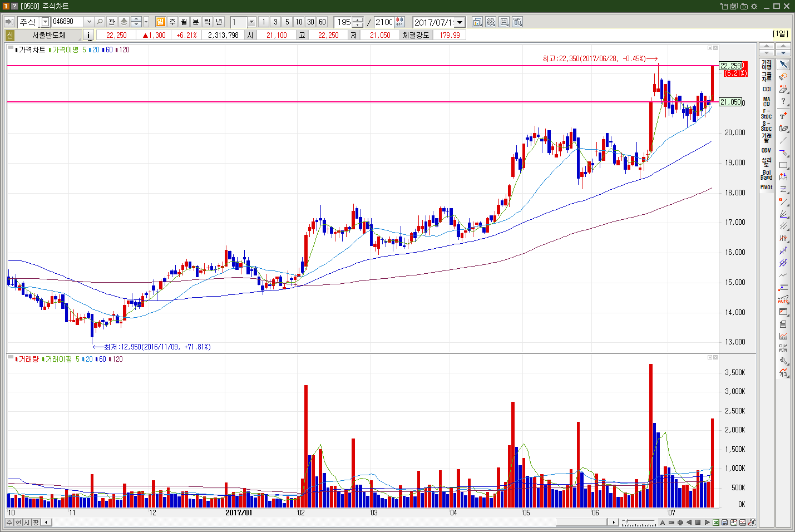Viewport: 795px width, 532px height.
Task: Click the chart settings gear icon in toolbar
Action: point(491,22)
